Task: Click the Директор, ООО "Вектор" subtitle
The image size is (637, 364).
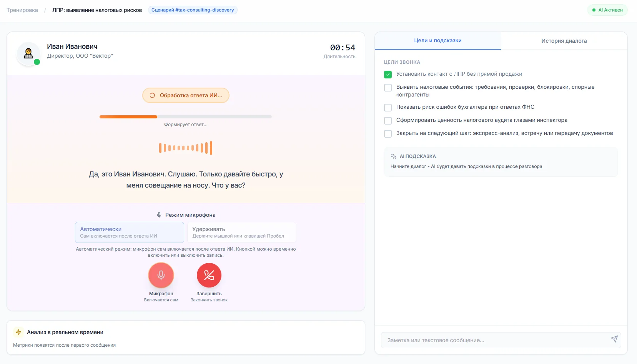Action: click(x=80, y=56)
